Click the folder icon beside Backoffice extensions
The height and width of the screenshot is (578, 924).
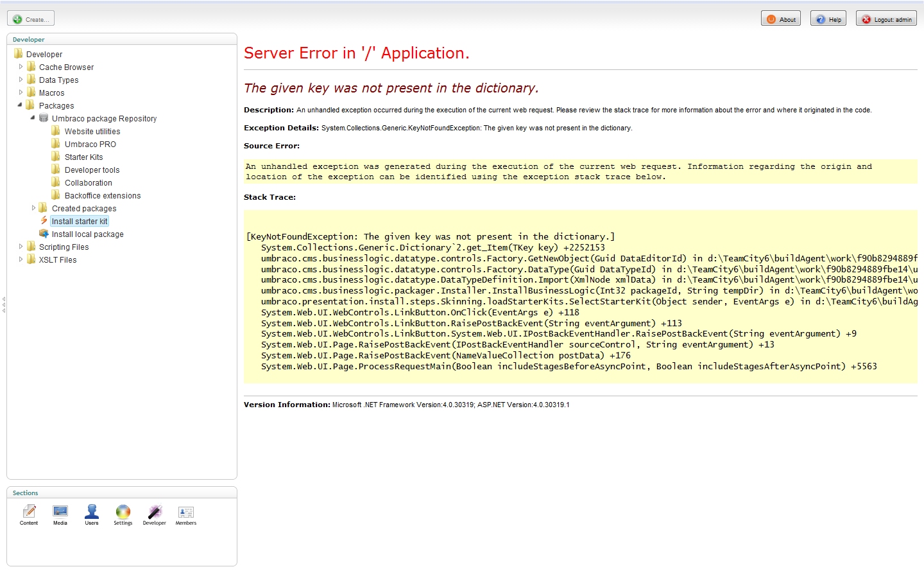(56, 195)
